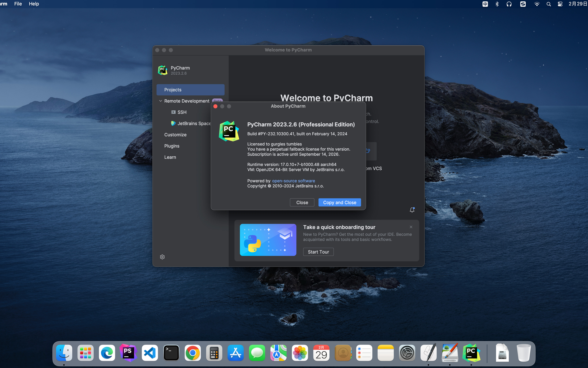
Task: Open the Learn tab
Action: coord(170,157)
